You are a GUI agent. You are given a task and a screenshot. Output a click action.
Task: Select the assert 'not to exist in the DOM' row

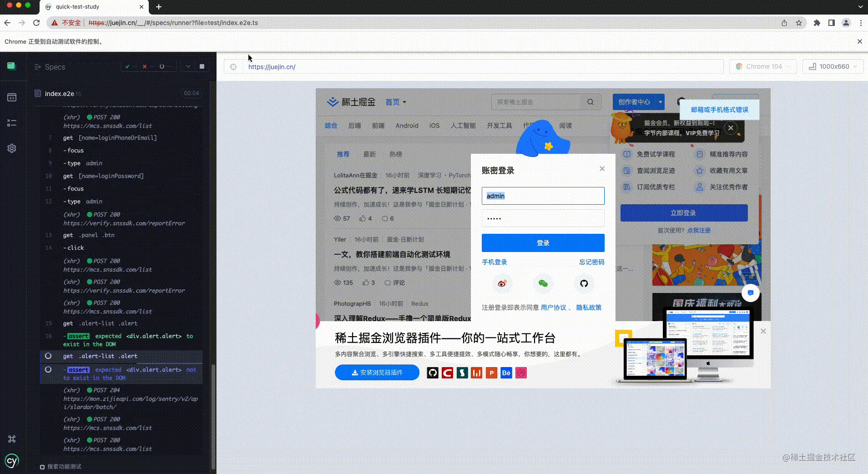121,374
